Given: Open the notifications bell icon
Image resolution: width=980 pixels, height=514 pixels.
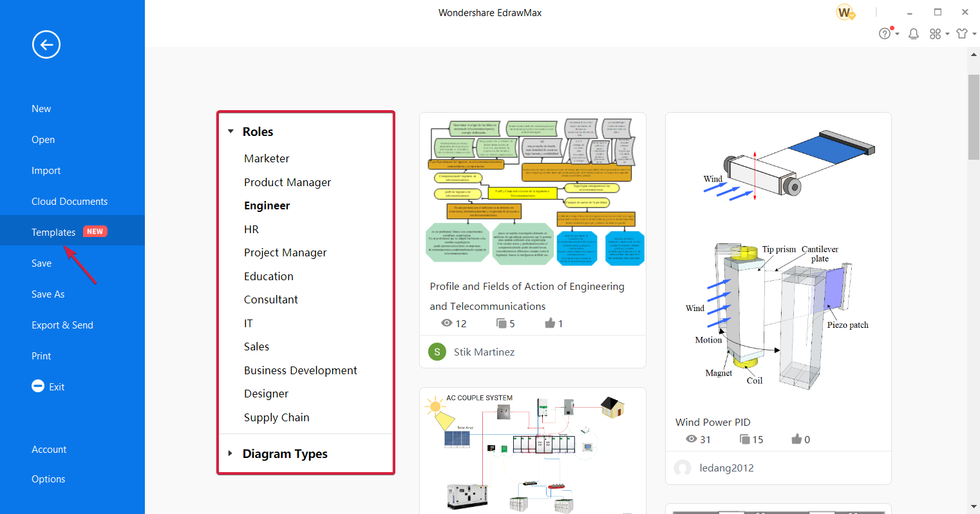Looking at the screenshot, I should pyautogui.click(x=913, y=33).
